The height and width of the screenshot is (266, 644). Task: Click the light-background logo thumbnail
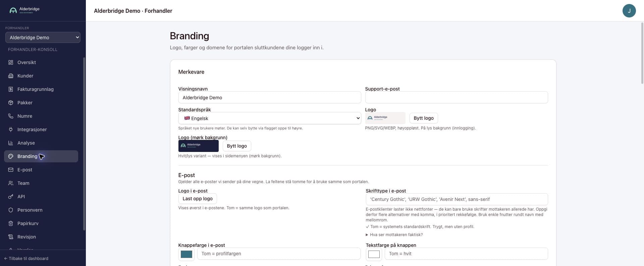(385, 118)
